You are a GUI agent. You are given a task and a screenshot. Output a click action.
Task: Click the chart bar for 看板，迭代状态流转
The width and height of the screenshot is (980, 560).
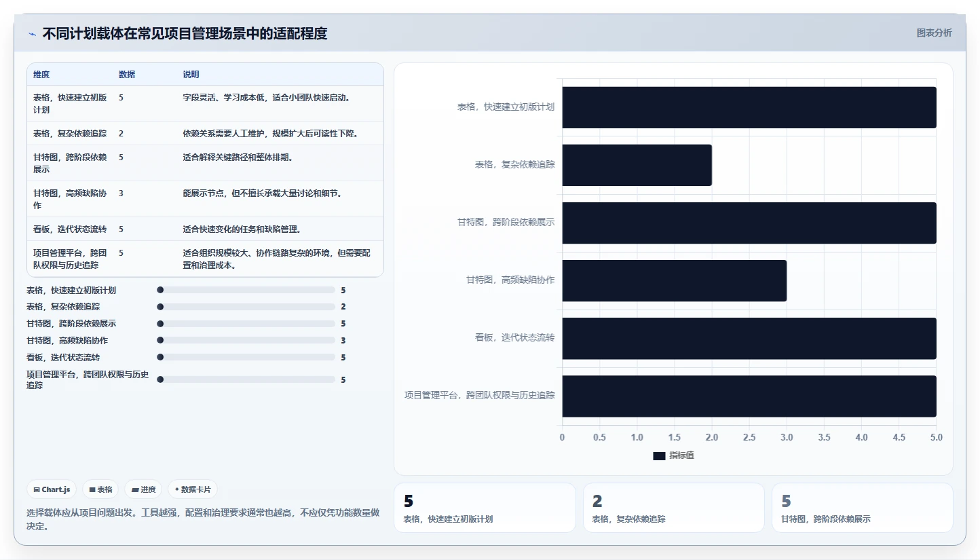[x=749, y=338]
